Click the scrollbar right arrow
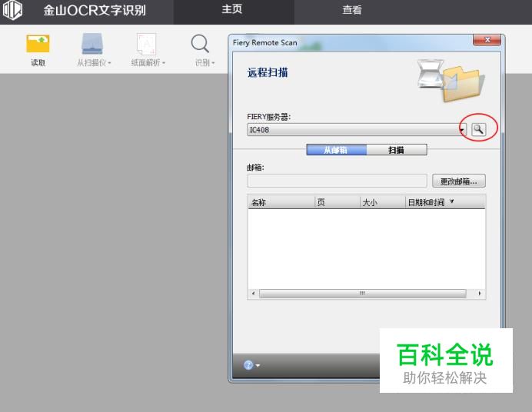Screen dimensions: 532x412 [480, 294]
